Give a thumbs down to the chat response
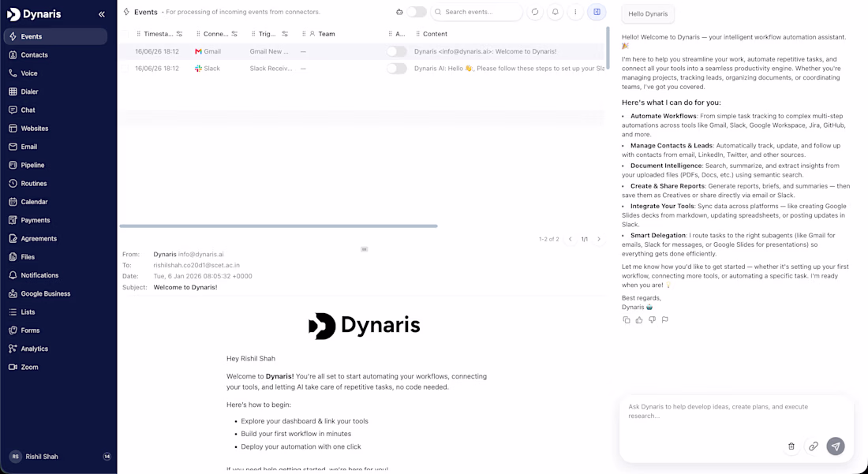The height and width of the screenshot is (474, 868). tap(652, 319)
